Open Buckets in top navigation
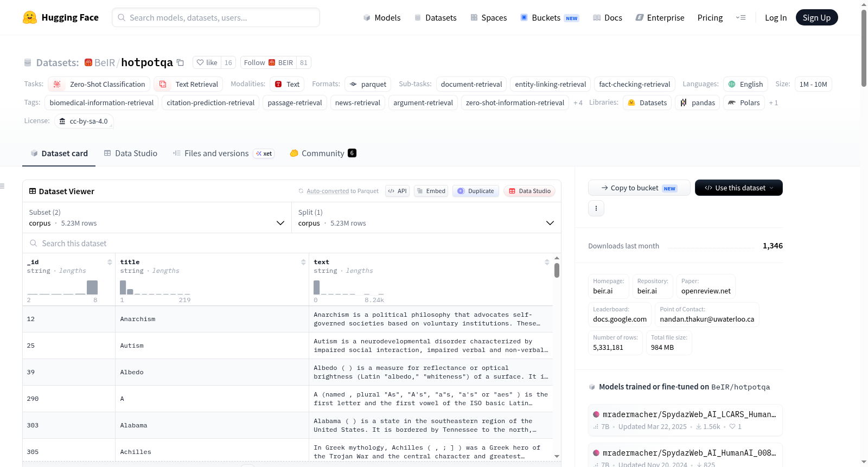 550,17
